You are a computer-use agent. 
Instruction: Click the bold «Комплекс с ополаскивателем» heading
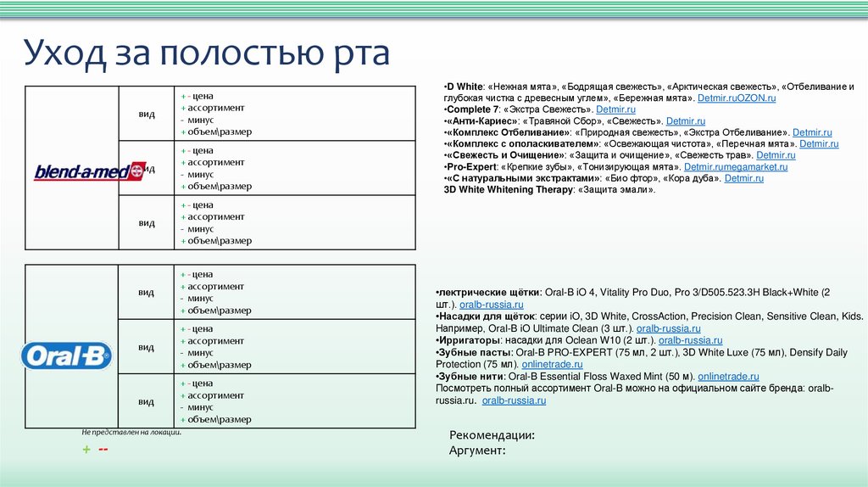[x=523, y=144]
